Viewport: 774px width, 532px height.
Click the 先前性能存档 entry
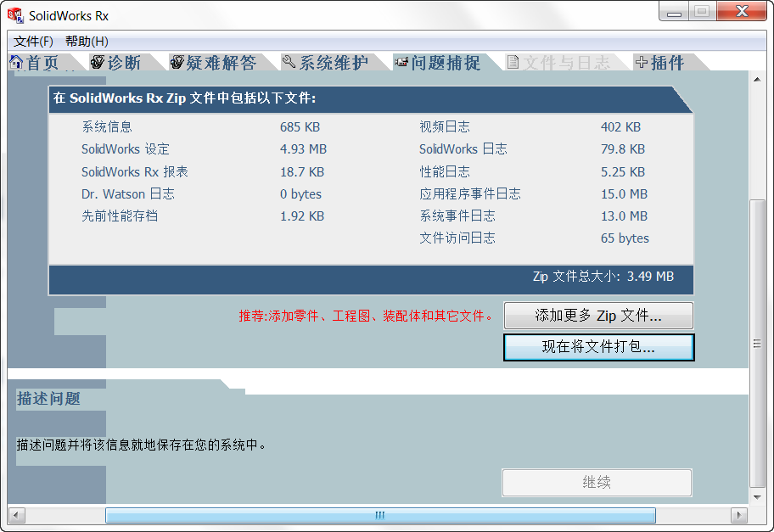[x=120, y=216]
